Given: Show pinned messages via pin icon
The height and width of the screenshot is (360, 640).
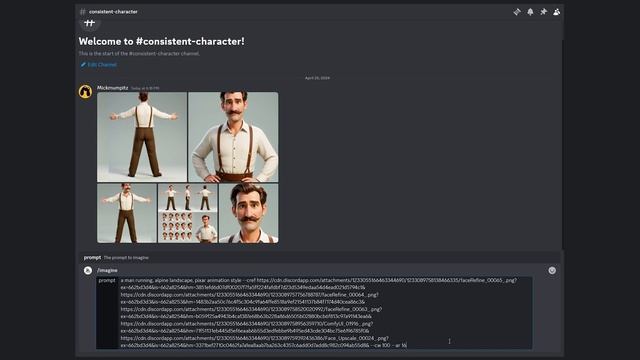Looking at the screenshot, I should tap(543, 12).
